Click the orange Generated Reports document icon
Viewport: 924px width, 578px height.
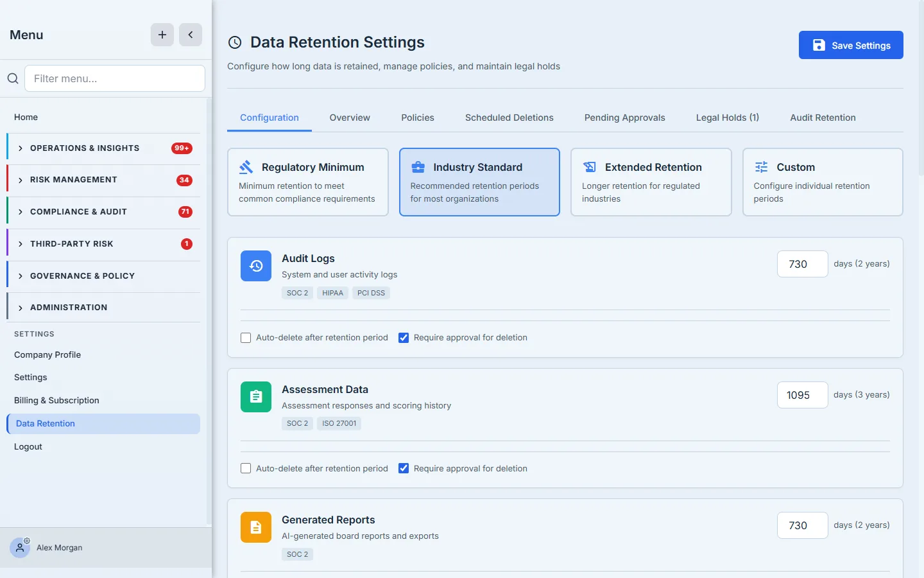(256, 527)
